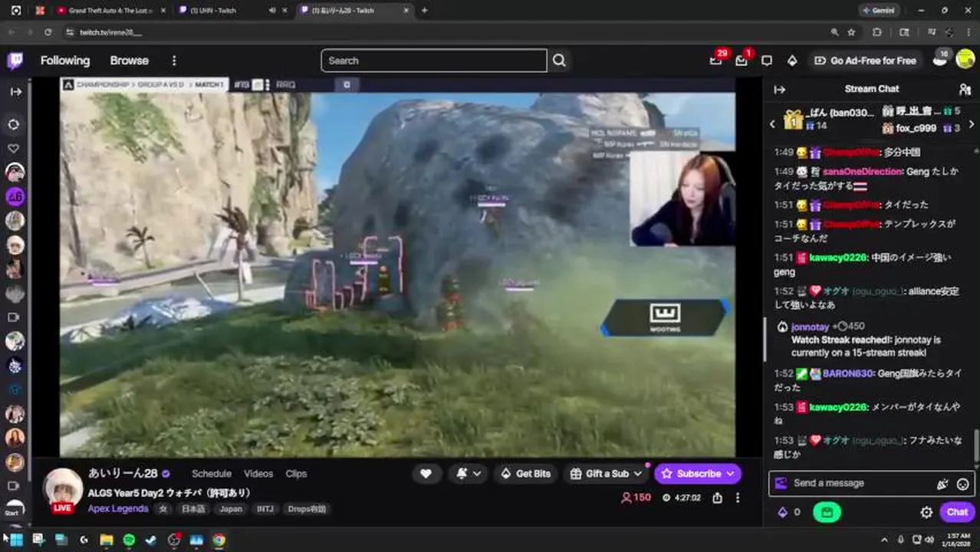Focus the Twitch Search field

pos(434,61)
